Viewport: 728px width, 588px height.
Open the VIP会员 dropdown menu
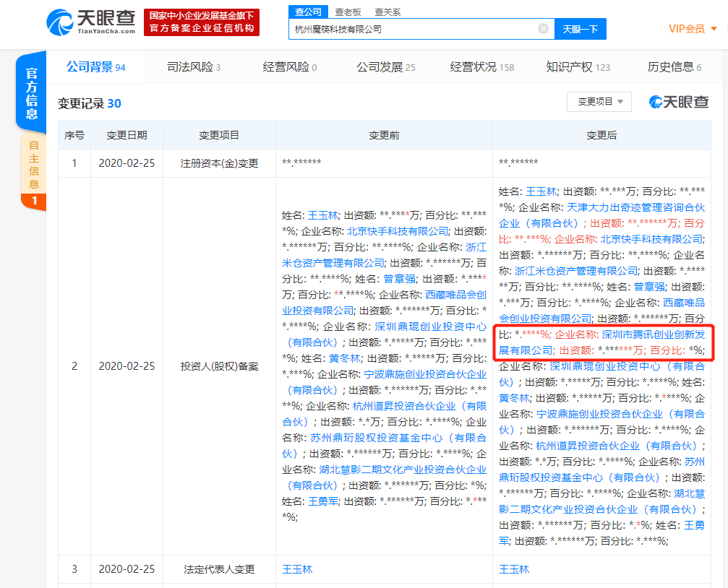coord(693,29)
